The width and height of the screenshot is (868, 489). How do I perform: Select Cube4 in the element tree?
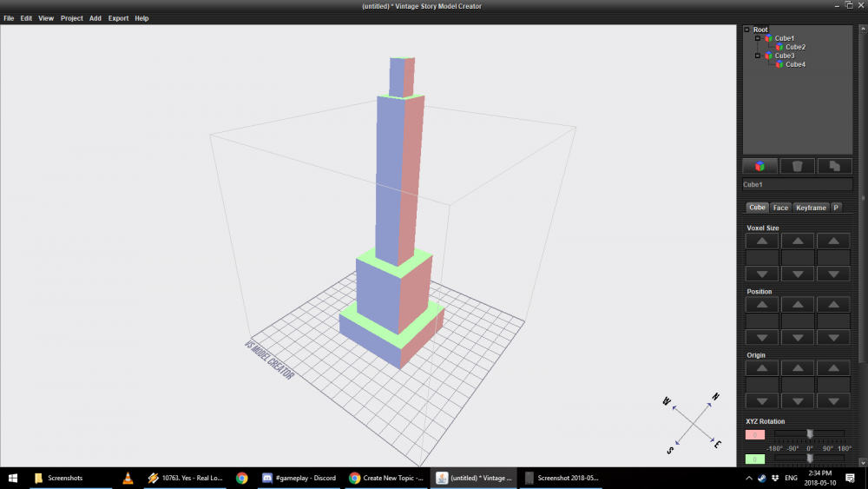(x=795, y=64)
